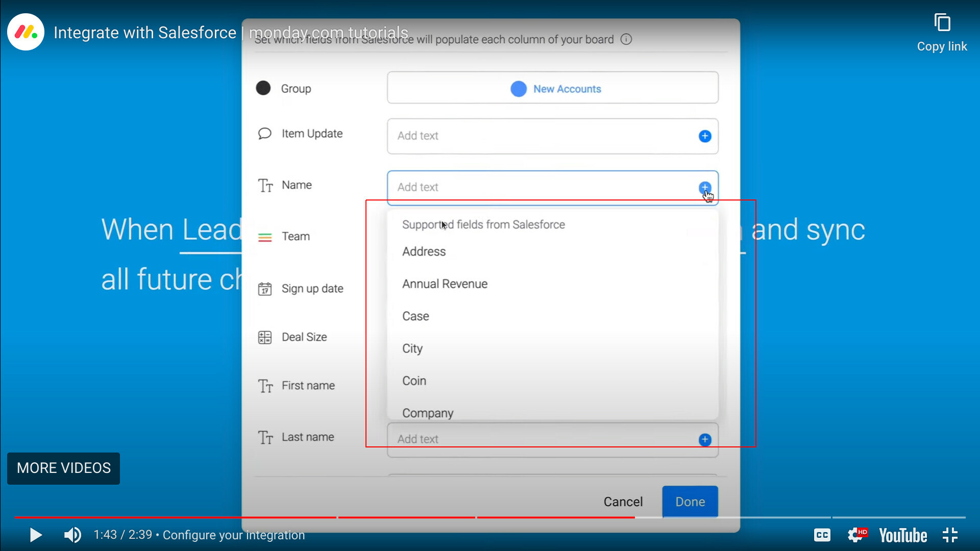Click the Copy link icon
Viewport: 980px width, 551px height.
click(x=942, y=23)
